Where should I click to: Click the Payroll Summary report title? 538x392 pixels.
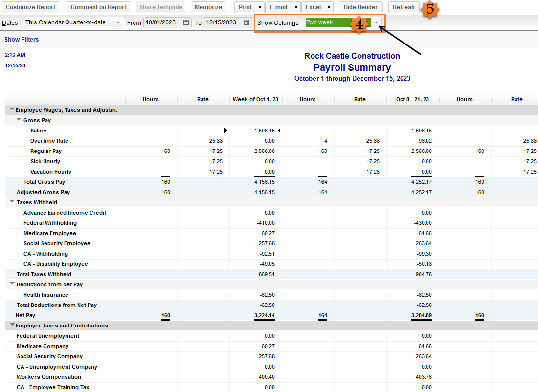[352, 67]
